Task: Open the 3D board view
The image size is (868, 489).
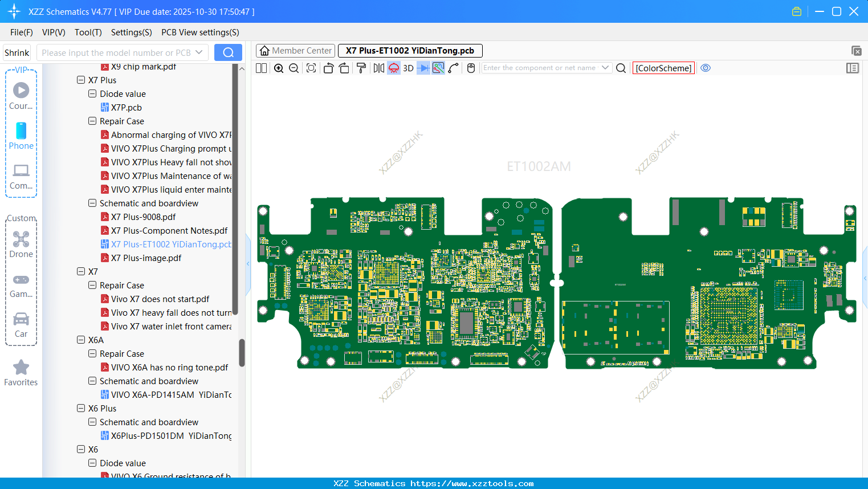Action: pyautogui.click(x=408, y=68)
